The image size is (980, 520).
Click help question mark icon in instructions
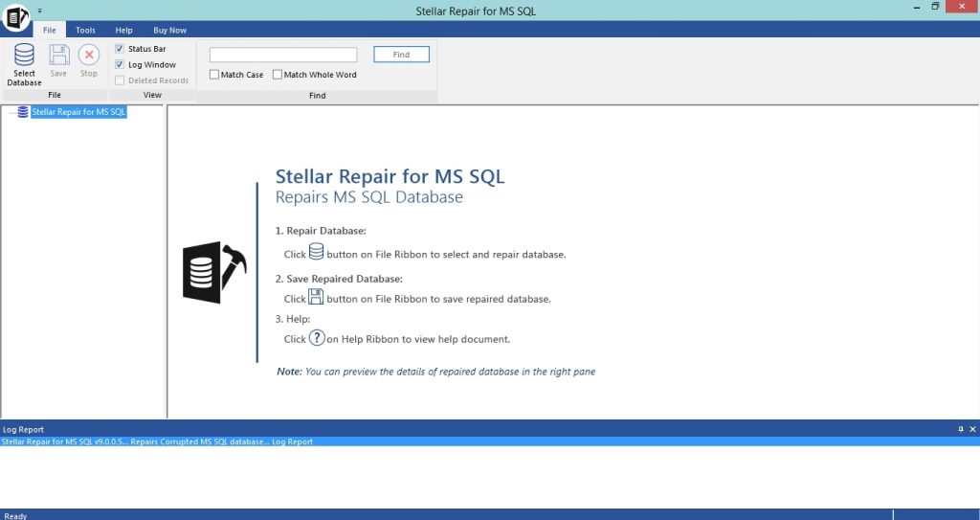[x=317, y=338]
